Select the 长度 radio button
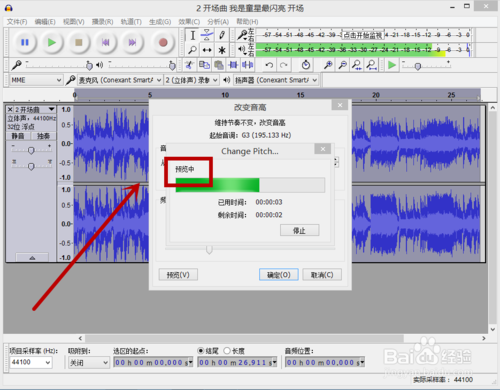 (227, 351)
